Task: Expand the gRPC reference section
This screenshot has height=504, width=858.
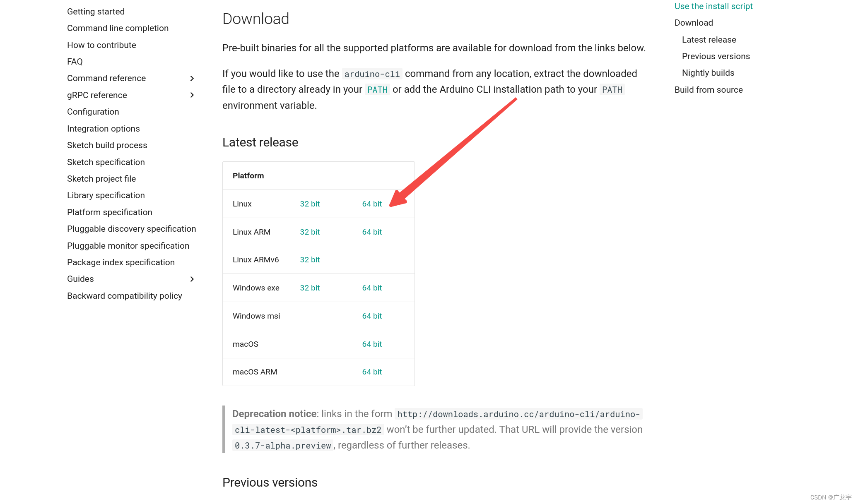Action: (192, 95)
